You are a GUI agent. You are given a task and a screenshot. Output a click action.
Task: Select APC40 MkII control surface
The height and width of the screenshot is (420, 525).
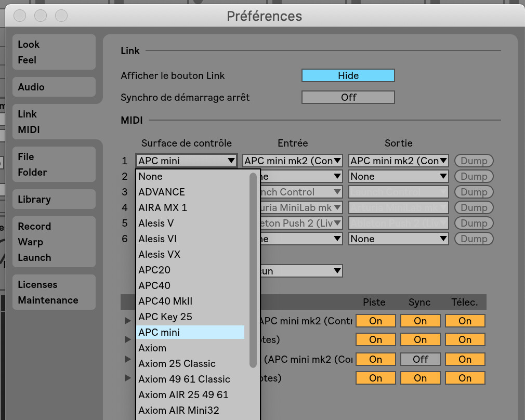(x=191, y=301)
